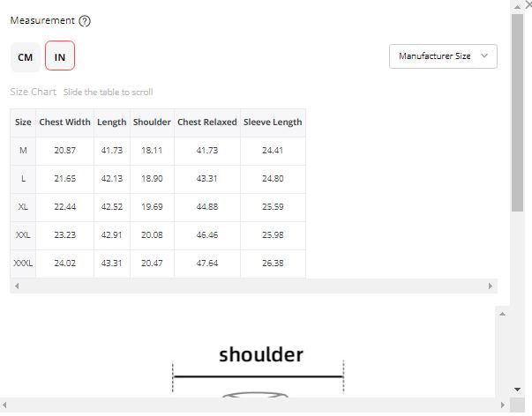Click the size table's left scroll arrow
The width and height of the screenshot is (532, 416).
pos(16,286)
